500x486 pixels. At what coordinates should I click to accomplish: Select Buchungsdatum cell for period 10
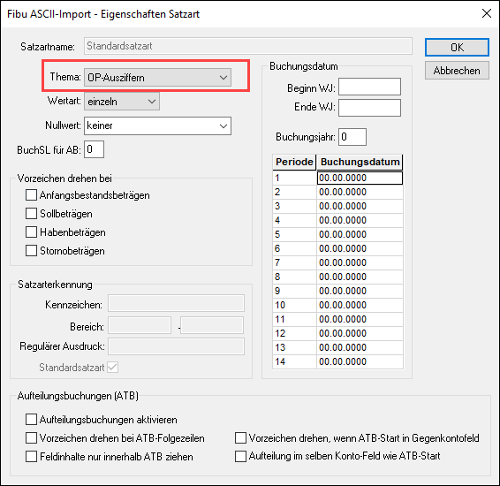360,305
